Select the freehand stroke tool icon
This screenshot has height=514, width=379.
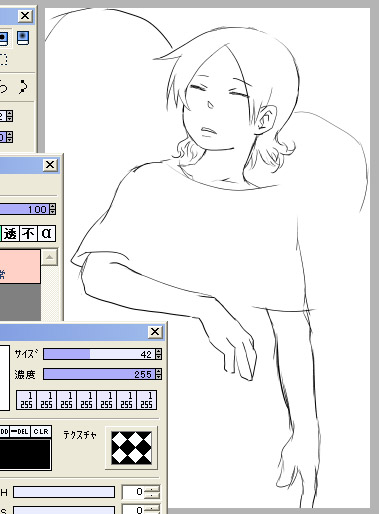coord(3,87)
